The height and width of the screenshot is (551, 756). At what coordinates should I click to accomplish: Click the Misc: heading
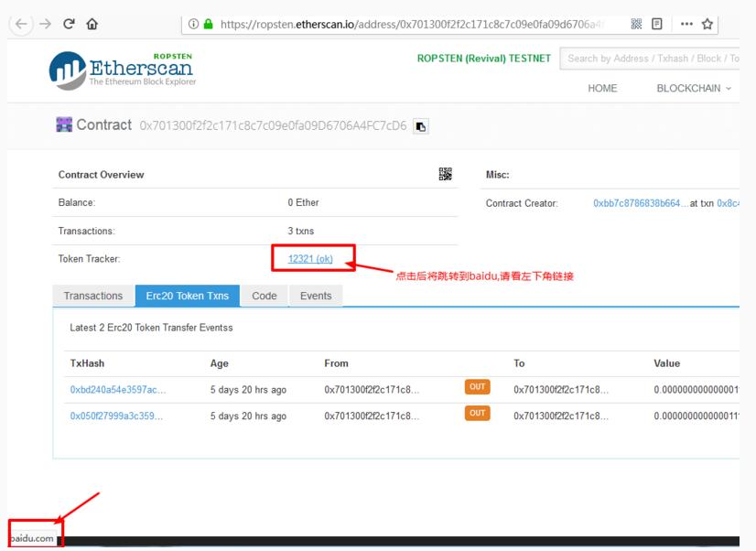click(x=497, y=175)
